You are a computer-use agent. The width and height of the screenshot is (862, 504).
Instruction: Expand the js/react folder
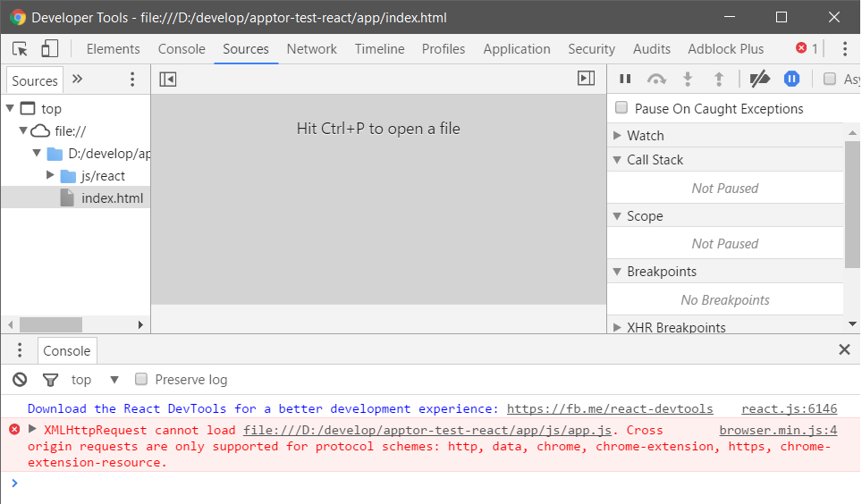(50, 175)
